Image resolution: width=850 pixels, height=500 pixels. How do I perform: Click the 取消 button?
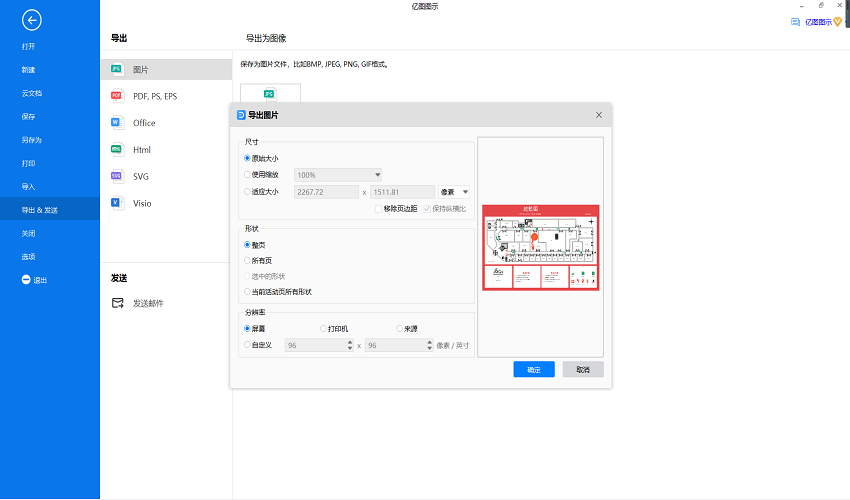582,370
